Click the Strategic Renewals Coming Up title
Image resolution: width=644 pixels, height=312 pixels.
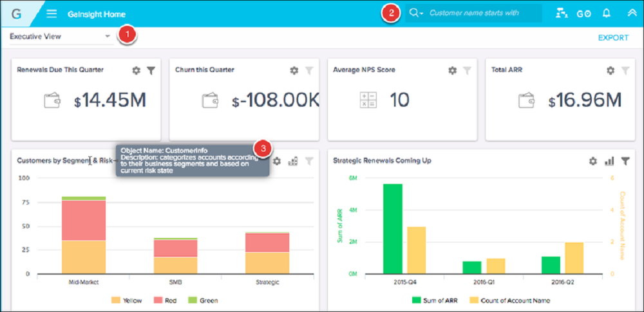[383, 161]
